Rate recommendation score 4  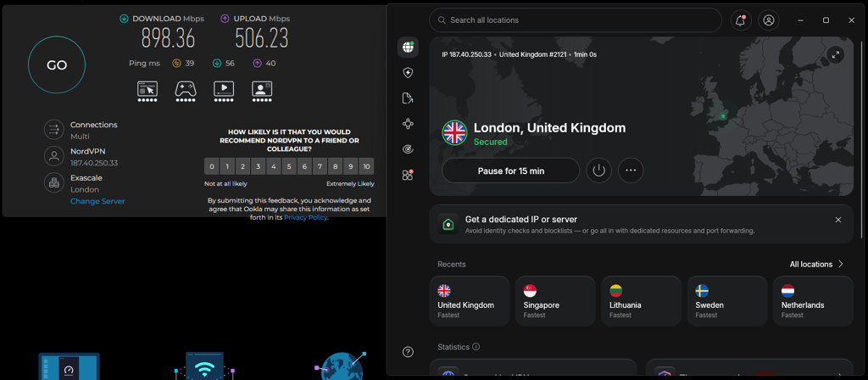(x=274, y=166)
